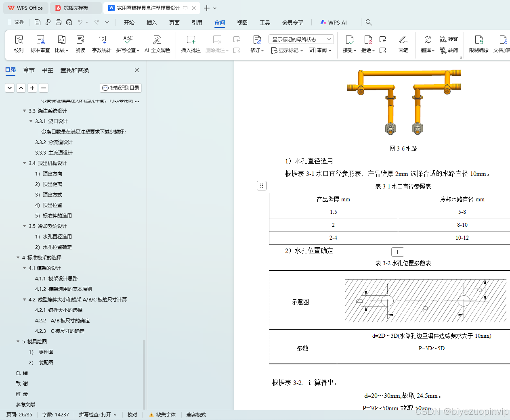Reject changes with 拒绝 button

click(368, 44)
